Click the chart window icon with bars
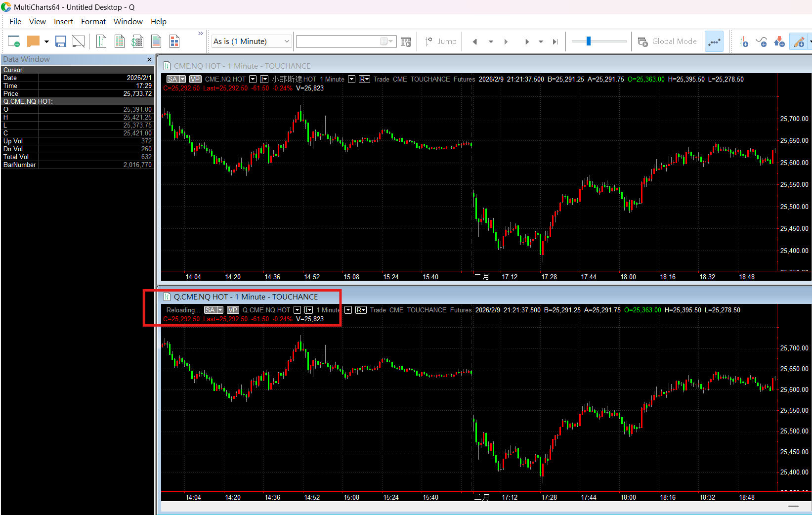Image resolution: width=812 pixels, height=515 pixels. pos(101,42)
